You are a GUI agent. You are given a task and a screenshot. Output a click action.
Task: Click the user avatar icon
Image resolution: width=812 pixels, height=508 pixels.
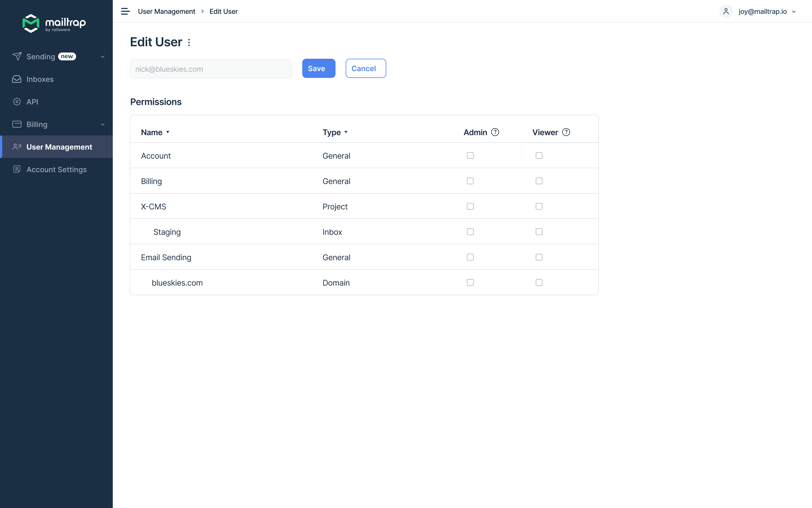[x=726, y=11]
